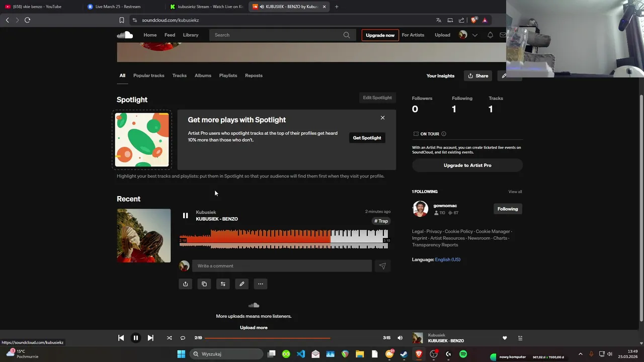Viewport: 644px width, 362px height.
Task: Switch to Reposts tab
Action: (x=254, y=75)
